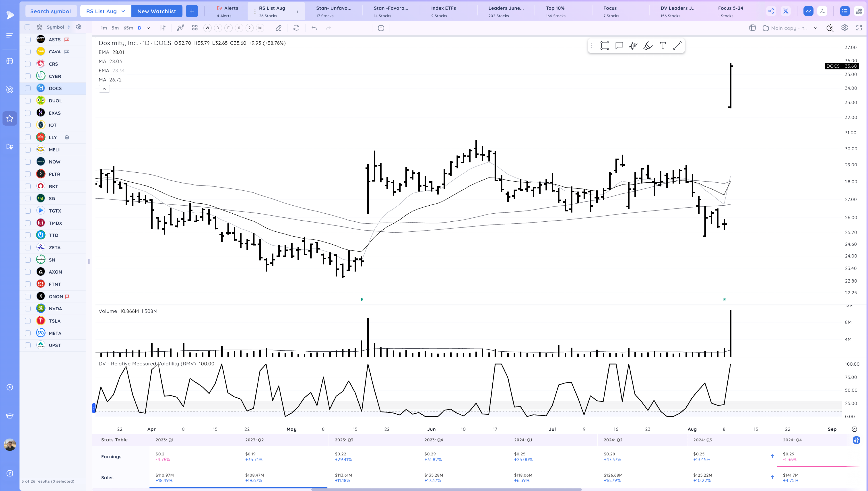Select the 65m timeframe button
868x491 pixels.
click(128, 28)
